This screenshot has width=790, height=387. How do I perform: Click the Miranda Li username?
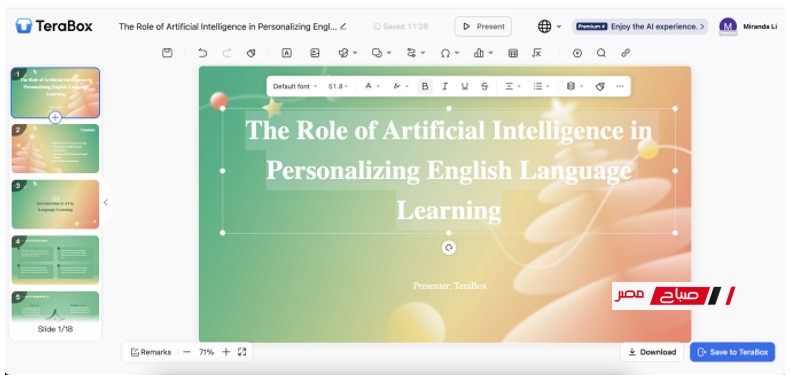(x=760, y=26)
